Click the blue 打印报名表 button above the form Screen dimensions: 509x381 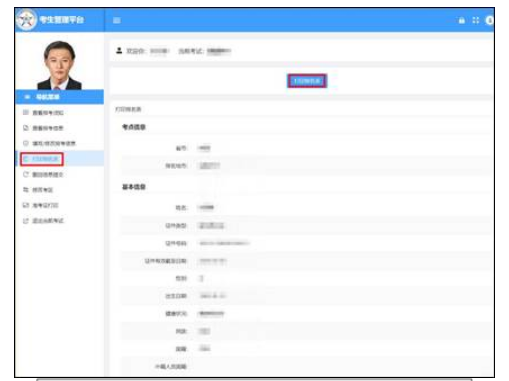(x=307, y=81)
